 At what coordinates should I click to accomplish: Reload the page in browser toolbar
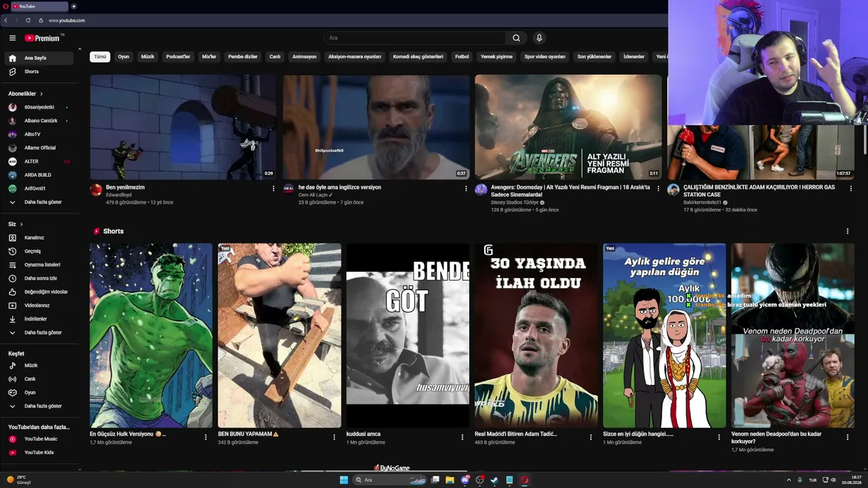click(x=28, y=20)
